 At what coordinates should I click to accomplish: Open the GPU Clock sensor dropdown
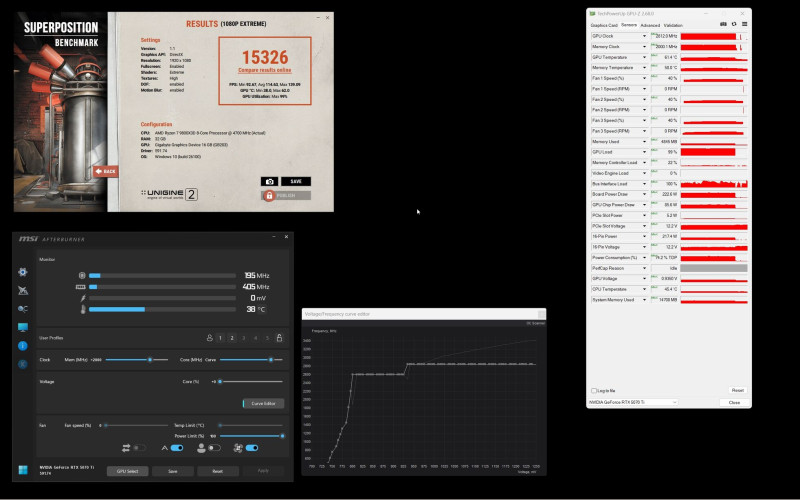[x=644, y=36]
